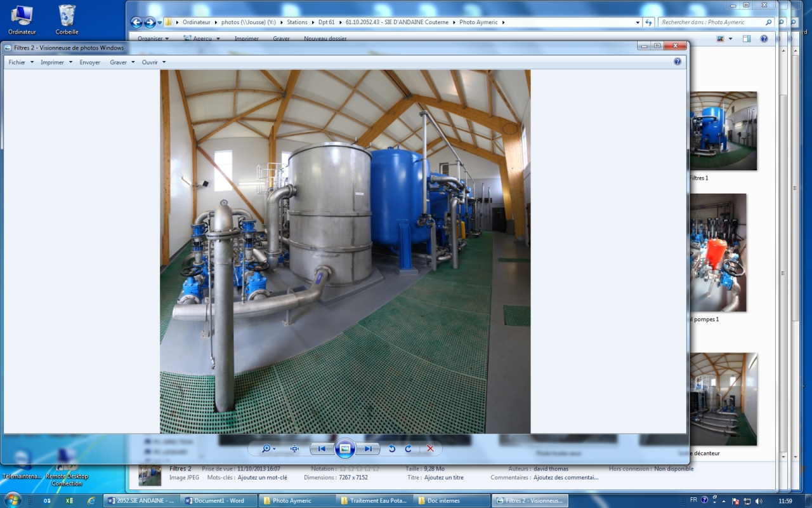Select 'photos (\\Jousse) (Y:)' in address path
Screen dimensions: 812x508
coord(250,22)
